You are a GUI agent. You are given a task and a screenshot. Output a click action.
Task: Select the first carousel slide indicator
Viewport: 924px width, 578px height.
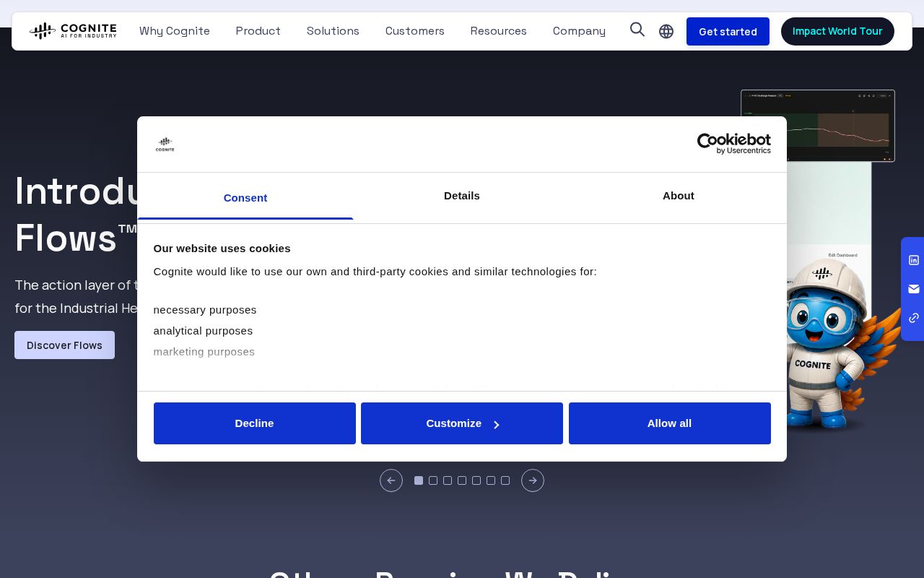pyautogui.click(x=419, y=480)
